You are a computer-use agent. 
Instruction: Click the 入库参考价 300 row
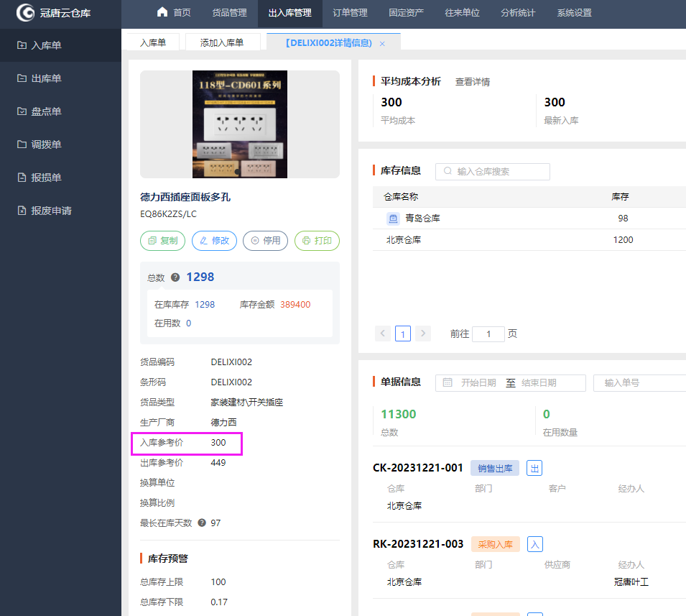coord(187,443)
